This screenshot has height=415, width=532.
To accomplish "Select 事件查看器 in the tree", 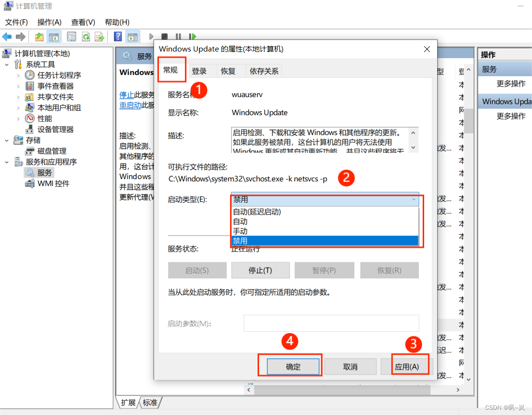I will coord(55,86).
